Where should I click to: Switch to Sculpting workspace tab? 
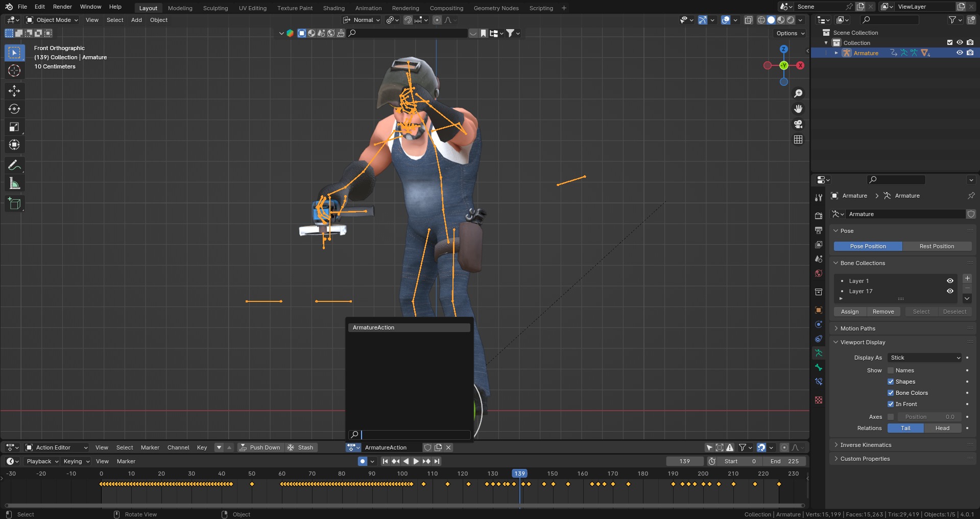click(x=216, y=8)
